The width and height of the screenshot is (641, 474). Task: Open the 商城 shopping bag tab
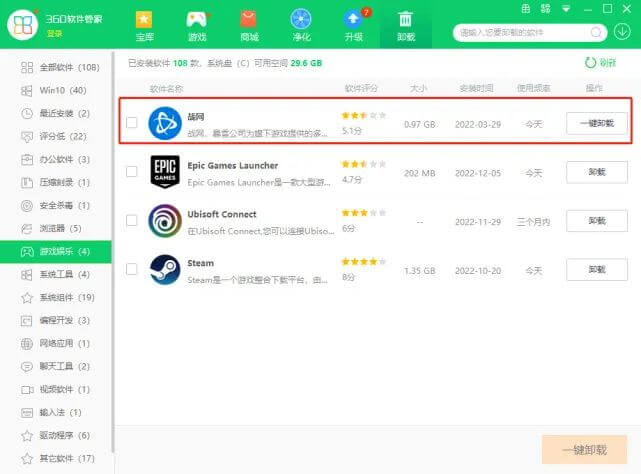249,26
